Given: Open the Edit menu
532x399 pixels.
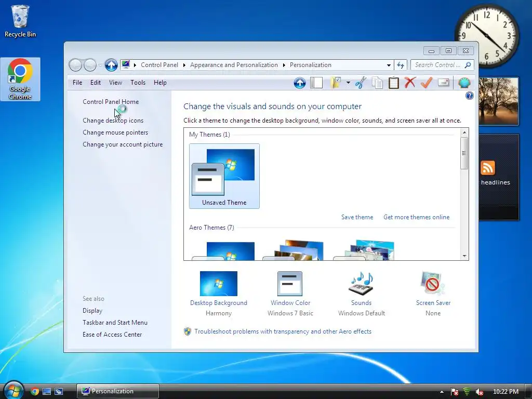Looking at the screenshot, I should coord(96,83).
